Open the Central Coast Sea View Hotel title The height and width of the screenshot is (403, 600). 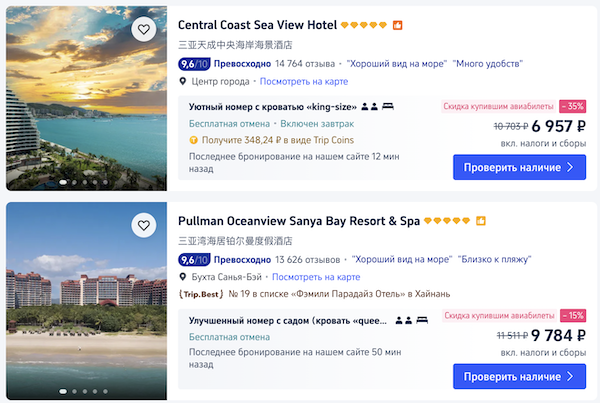click(256, 25)
